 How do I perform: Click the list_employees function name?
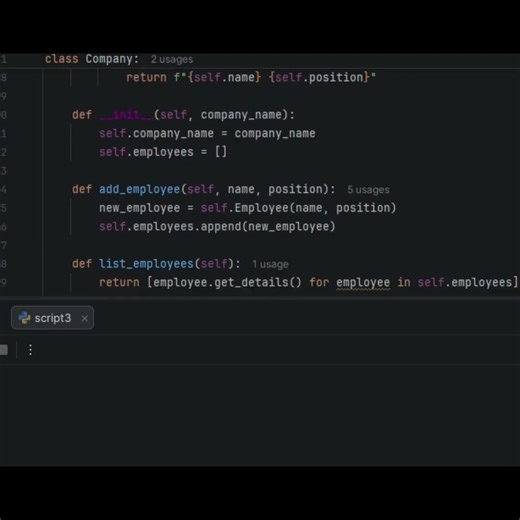[x=146, y=264]
